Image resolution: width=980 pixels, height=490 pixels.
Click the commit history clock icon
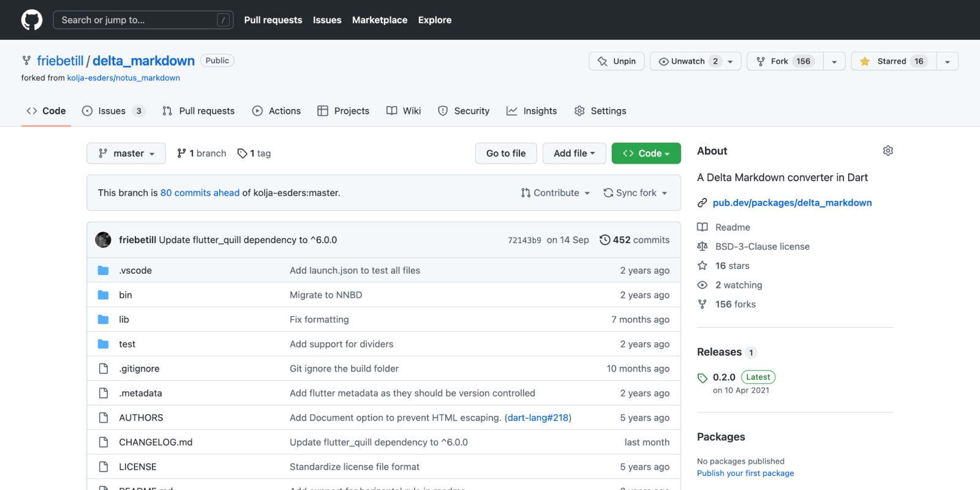(x=605, y=239)
